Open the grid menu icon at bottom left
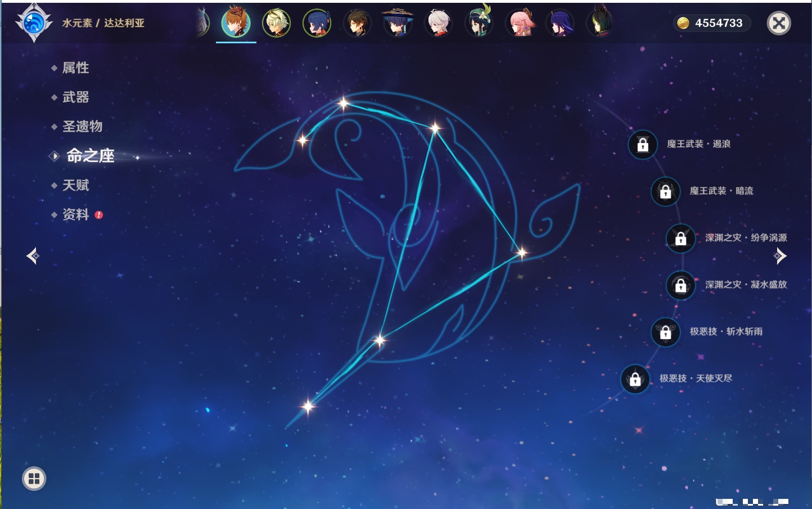This screenshot has height=509, width=812. pyautogui.click(x=34, y=479)
